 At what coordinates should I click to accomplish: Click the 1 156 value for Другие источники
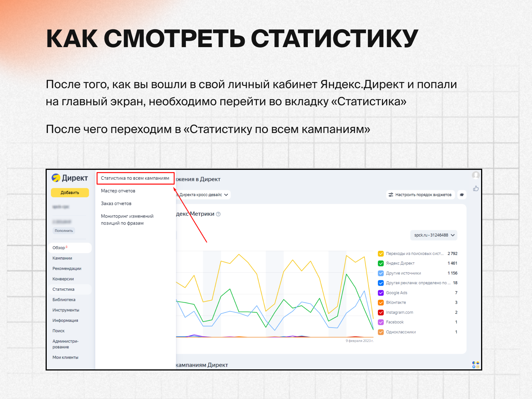pos(452,273)
